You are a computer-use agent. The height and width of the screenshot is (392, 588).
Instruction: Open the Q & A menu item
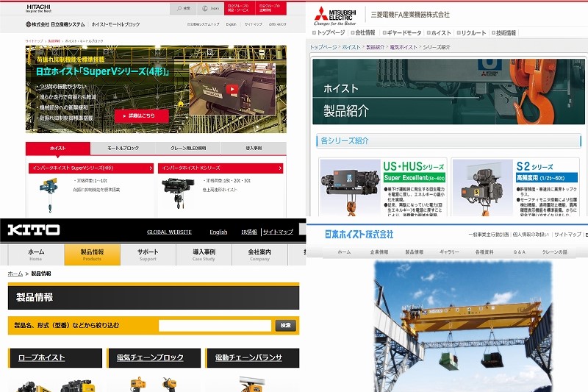tap(520, 252)
